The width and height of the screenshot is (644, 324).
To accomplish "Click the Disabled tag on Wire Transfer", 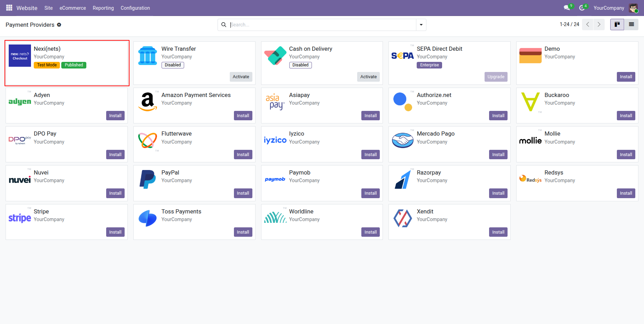I will [173, 65].
